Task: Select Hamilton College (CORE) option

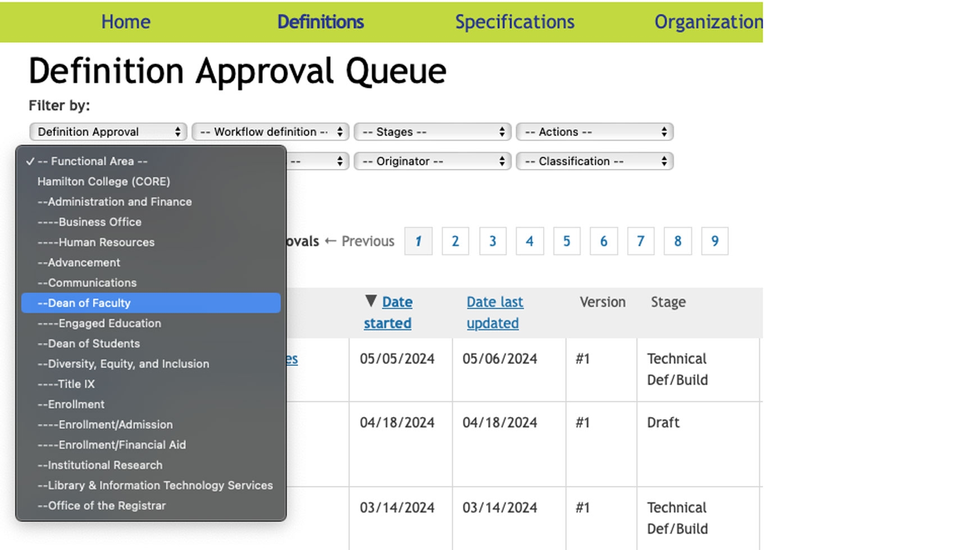Action: coord(151,181)
